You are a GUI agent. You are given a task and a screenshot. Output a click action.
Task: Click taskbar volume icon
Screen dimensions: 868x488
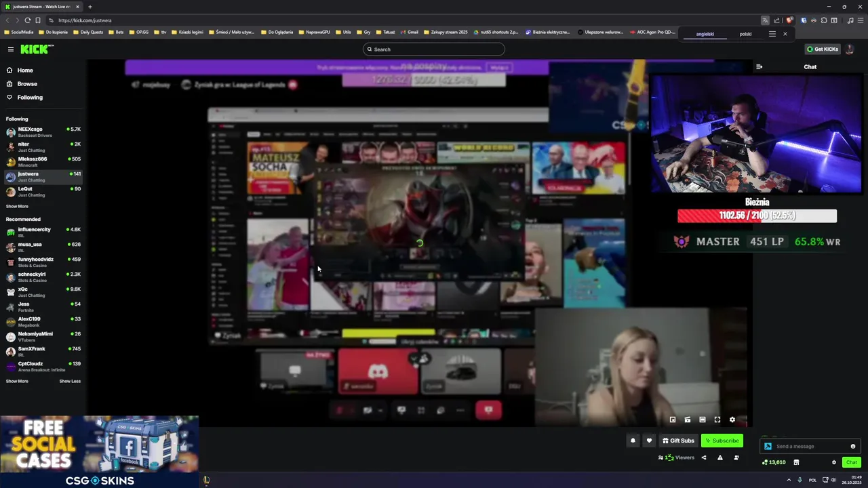pyautogui.click(x=835, y=480)
